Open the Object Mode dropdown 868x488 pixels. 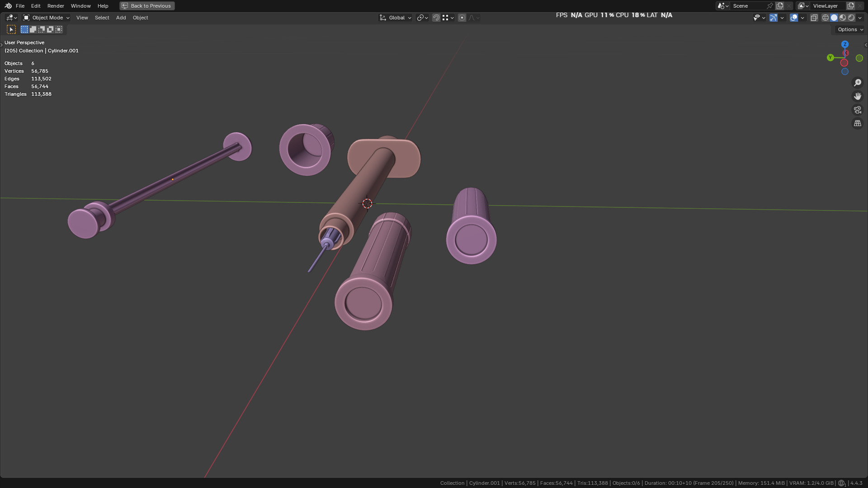point(46,18)
